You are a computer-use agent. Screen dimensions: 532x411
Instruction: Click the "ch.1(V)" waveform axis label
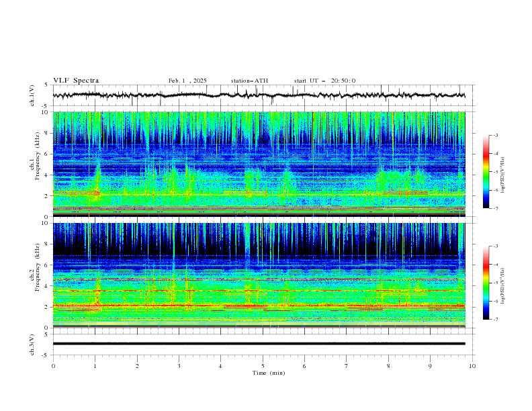tap(32, 95)
